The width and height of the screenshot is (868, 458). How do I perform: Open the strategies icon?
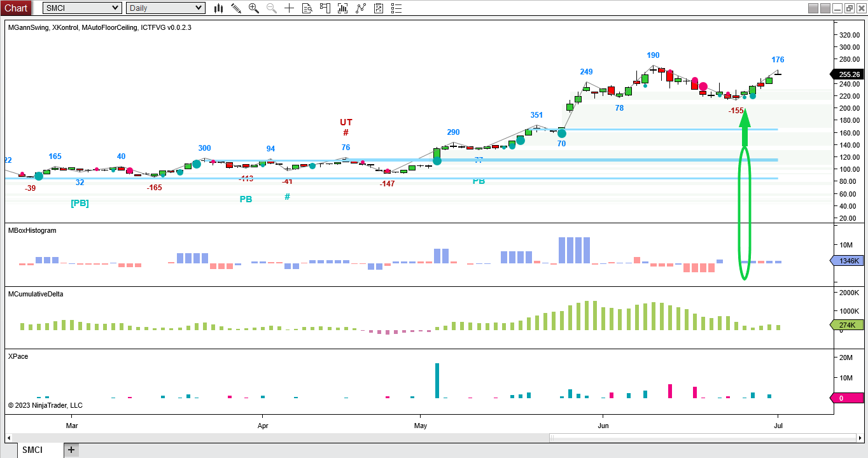click(361, 8)
